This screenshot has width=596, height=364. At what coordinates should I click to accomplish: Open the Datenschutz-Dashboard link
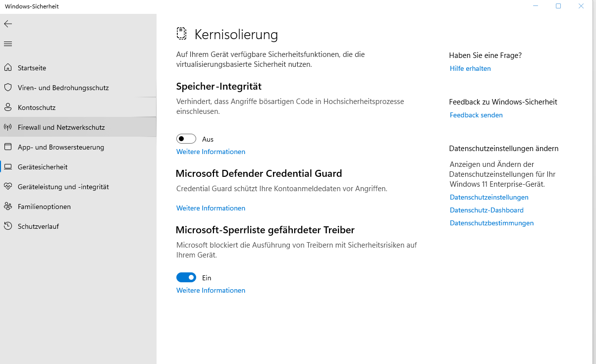(487, 210)
